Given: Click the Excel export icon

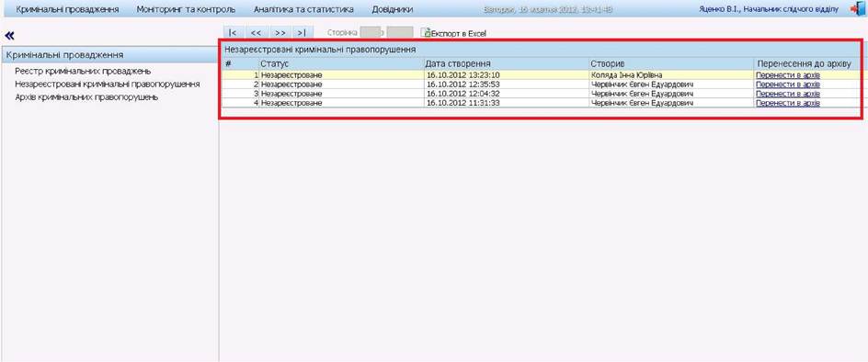Looking at the screenshot, I should (x=425, y=33).
